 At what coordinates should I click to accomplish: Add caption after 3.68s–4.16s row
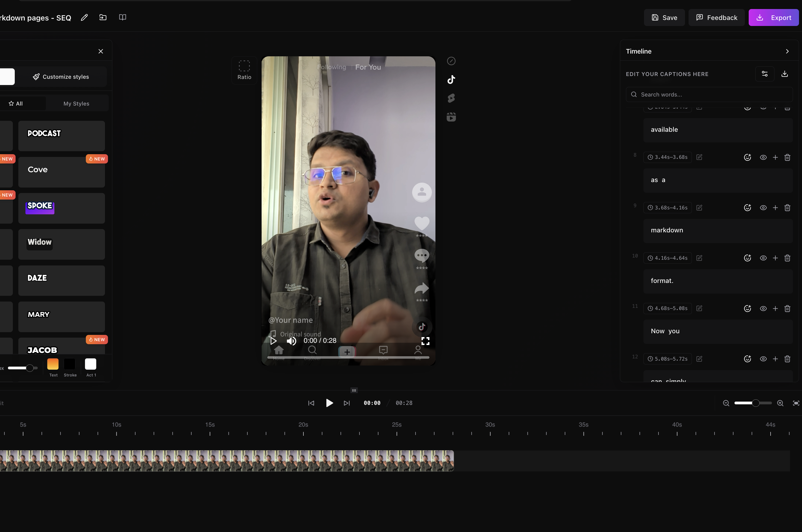[x=775, y=208]
